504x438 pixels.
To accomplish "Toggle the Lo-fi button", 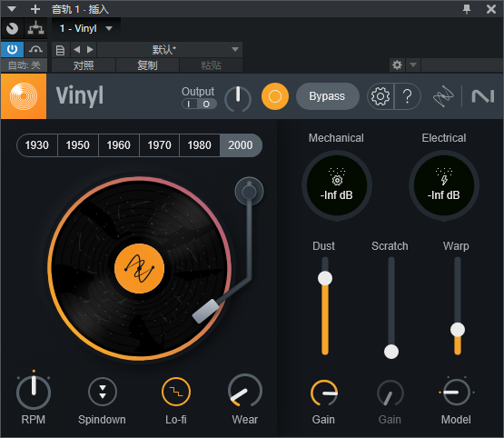I will [x=176, y=392].
